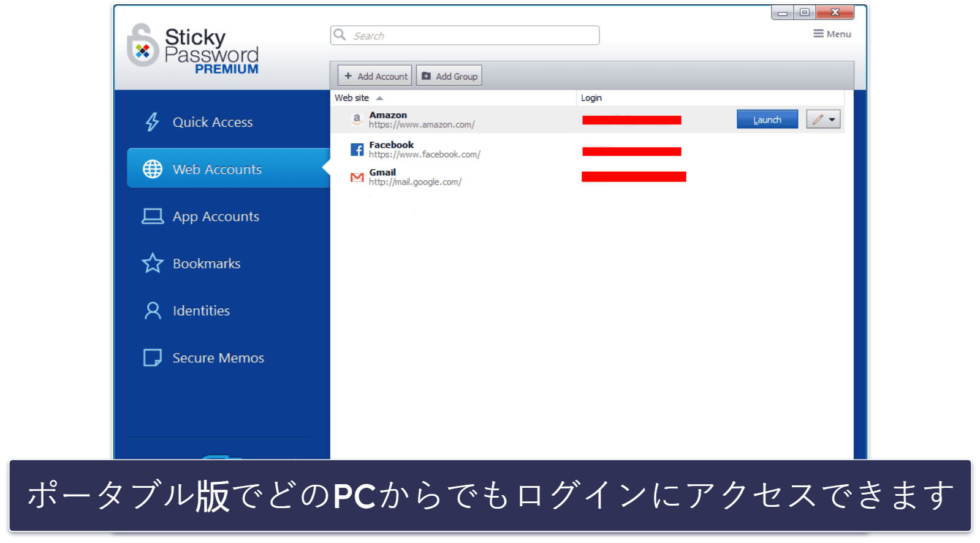
Task: Launch the Amazon account
Action: pos(767,120)
